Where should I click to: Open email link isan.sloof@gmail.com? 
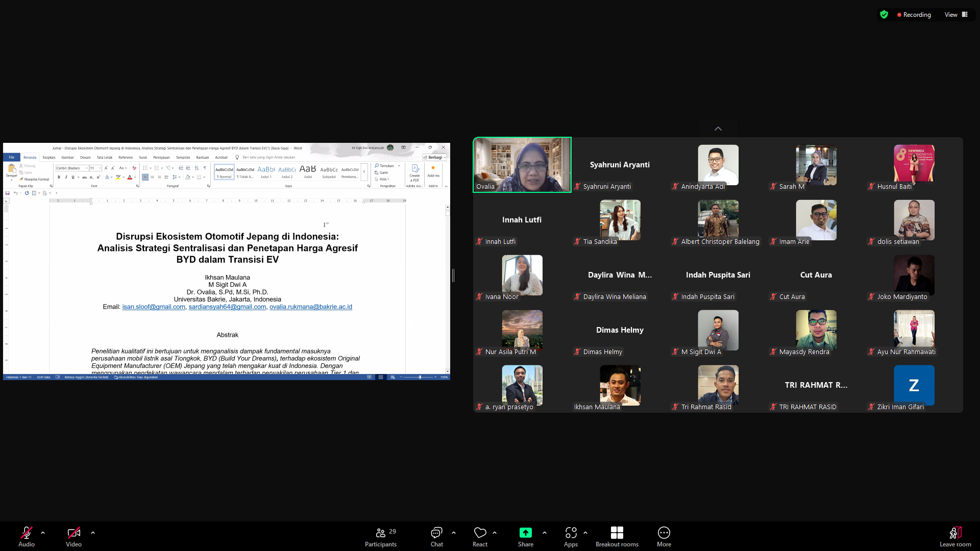click(154, 307)
